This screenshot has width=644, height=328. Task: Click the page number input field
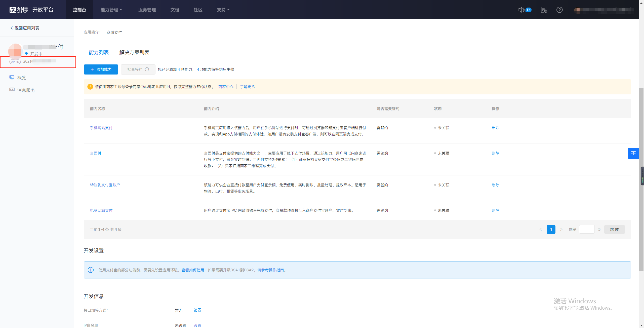click(586, 229)
